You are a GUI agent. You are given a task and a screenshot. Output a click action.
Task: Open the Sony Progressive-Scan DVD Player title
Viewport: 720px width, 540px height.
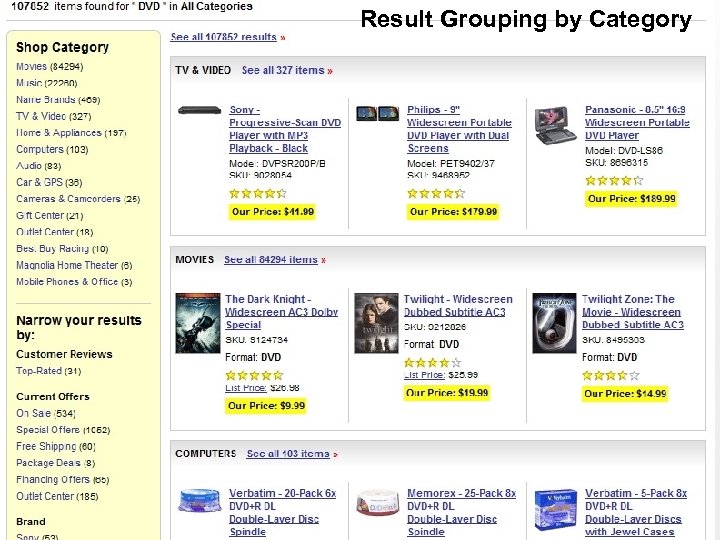pyautogui.click(x=284, y=123)
